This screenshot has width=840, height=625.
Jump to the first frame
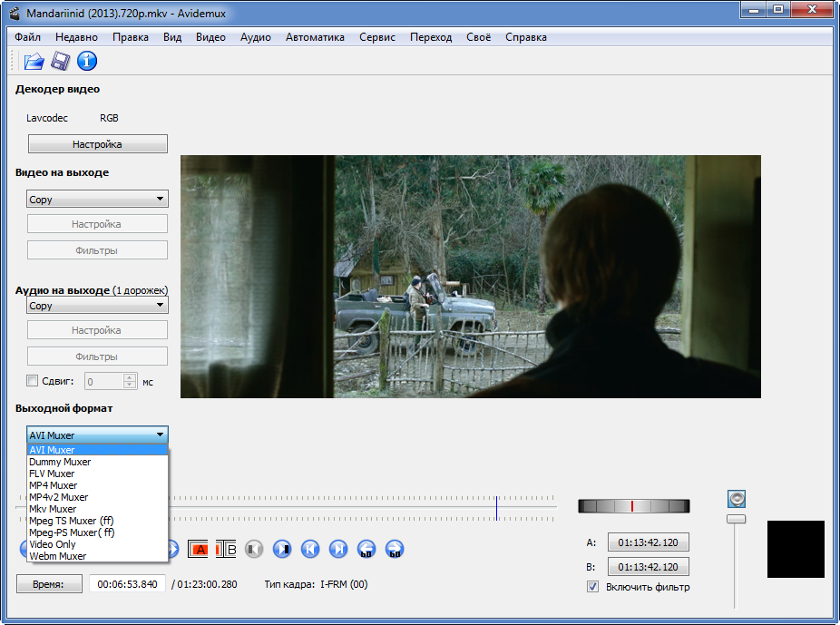[310, 549]
